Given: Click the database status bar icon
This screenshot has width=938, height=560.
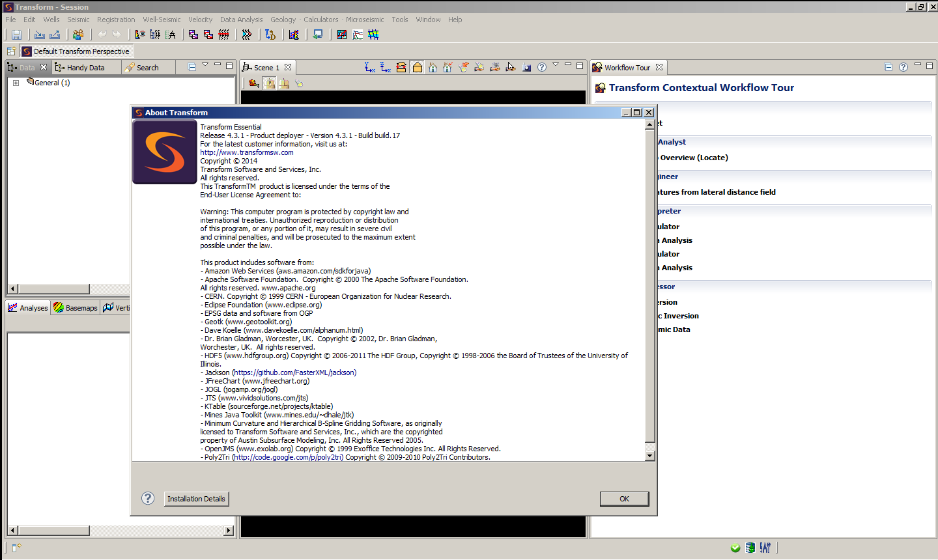Looking at the screenshot, I should [750, 548].
